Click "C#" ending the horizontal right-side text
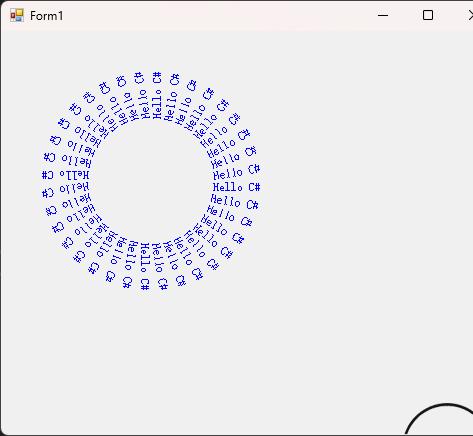This screenshot has width=473, height=436. (x=254, y=187)
